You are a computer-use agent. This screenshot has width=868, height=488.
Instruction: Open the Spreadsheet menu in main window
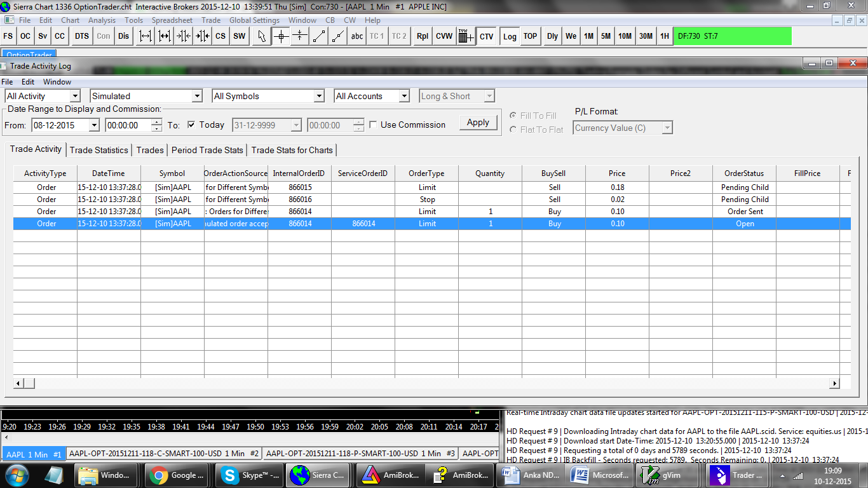point(172,20)
